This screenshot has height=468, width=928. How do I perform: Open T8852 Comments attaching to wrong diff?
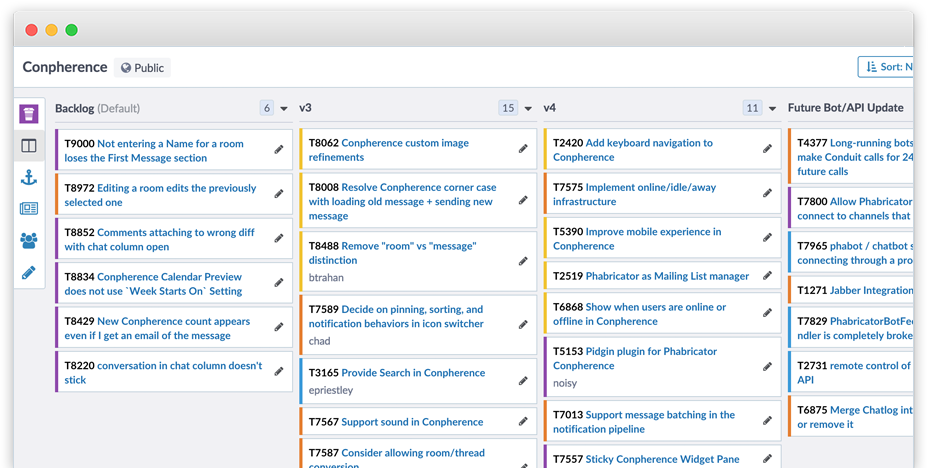[160, 240]
